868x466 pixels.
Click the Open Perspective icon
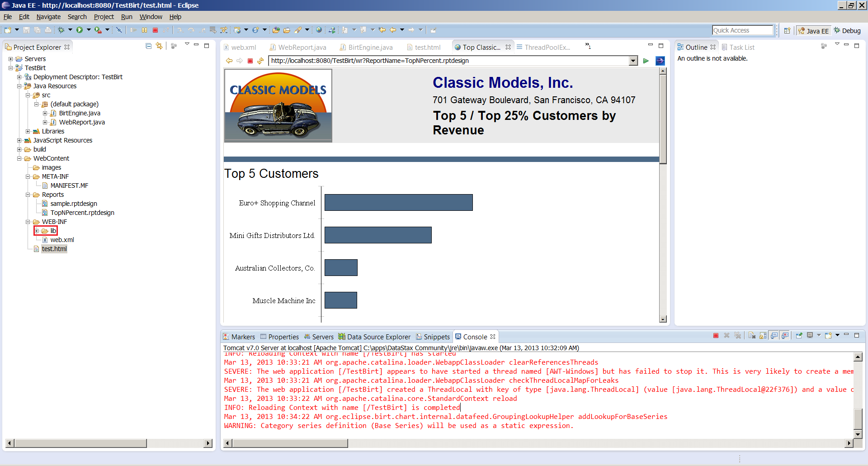click(787, 30)
